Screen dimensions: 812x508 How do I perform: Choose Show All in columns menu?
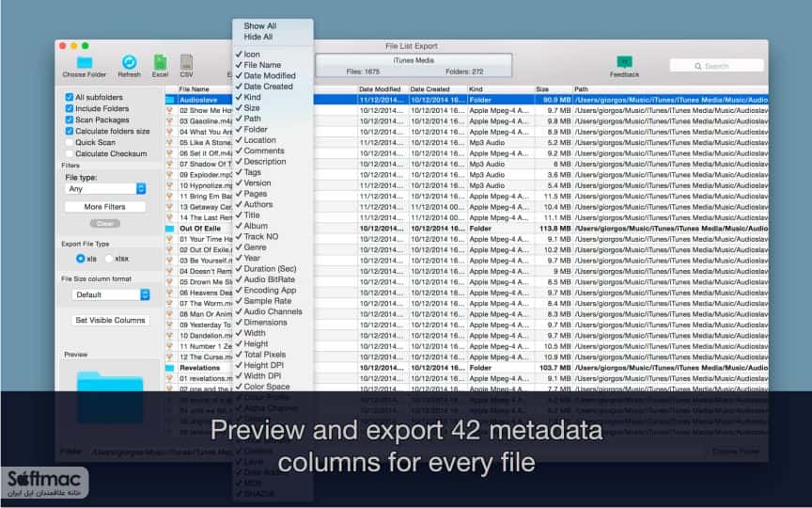pos(260,26)
